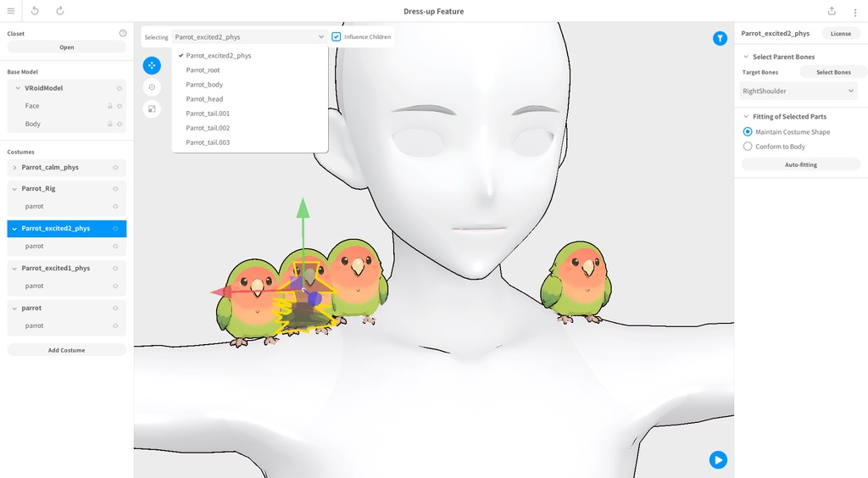
Task: Click the Add Costume button
Action: point(66,350)
